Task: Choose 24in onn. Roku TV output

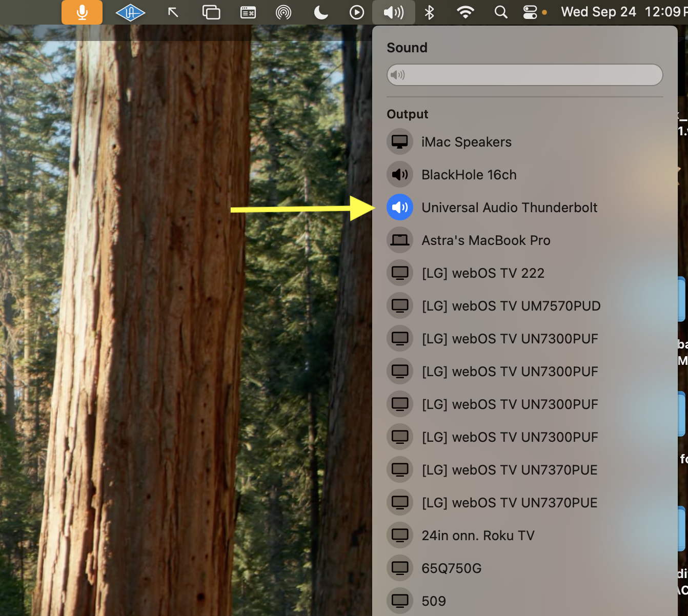Action: [x=477, y=536]
